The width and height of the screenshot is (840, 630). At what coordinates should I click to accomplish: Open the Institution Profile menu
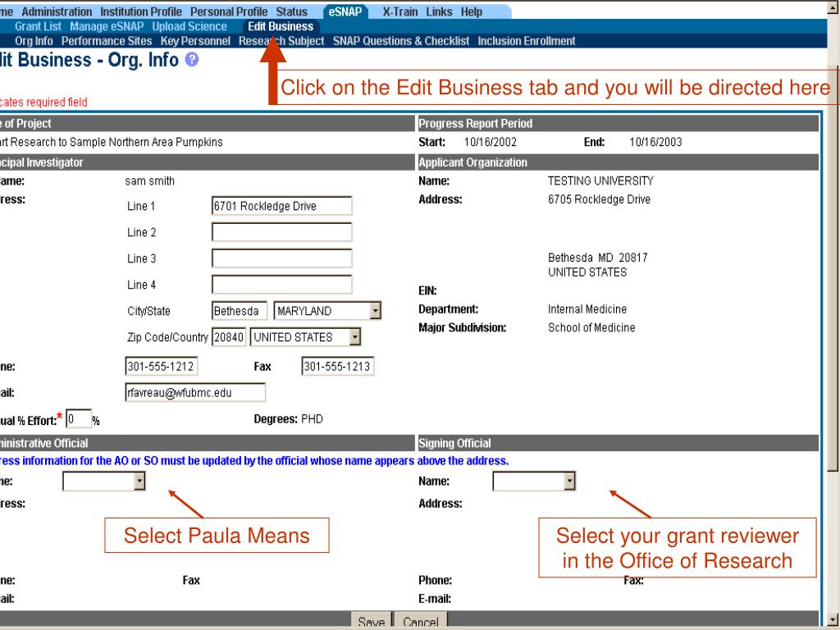click(141, 11)
